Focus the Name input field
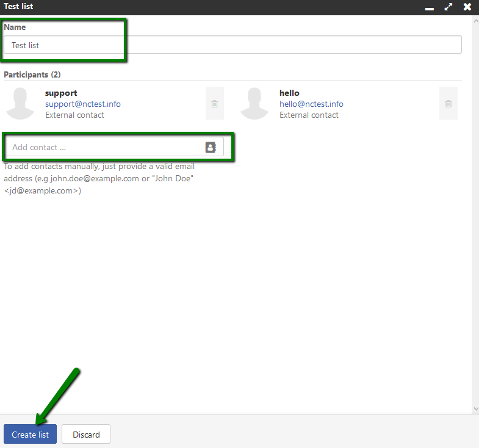 click(232, 45)
